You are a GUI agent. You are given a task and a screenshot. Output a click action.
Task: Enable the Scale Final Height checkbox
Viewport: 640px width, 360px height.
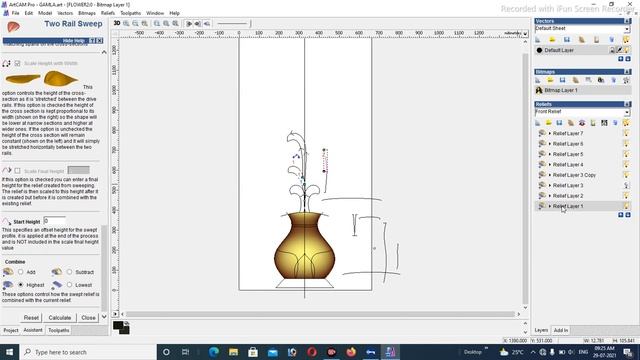pyautogui.click(x=17, y=171)
